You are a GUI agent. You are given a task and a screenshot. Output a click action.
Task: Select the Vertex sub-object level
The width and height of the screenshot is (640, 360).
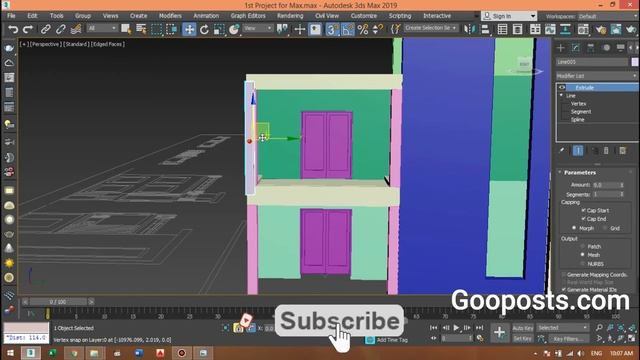pos(578,104)
